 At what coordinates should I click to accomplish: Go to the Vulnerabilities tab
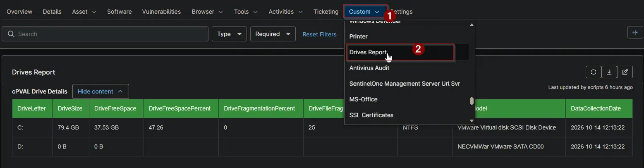[x=161, y=12]
